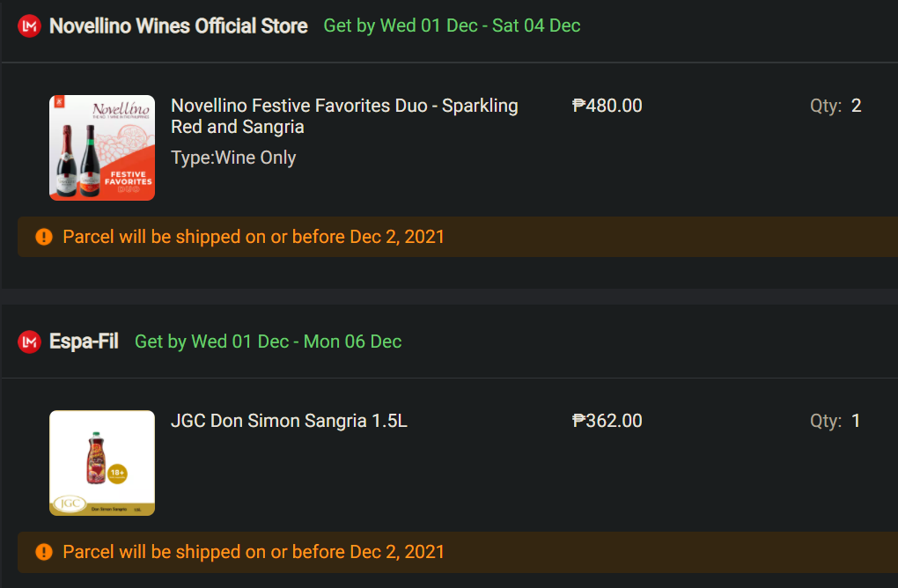Screen dimensions: 898x588
Task: Open the Espa-Fil store page
Action: coord(84,342)
